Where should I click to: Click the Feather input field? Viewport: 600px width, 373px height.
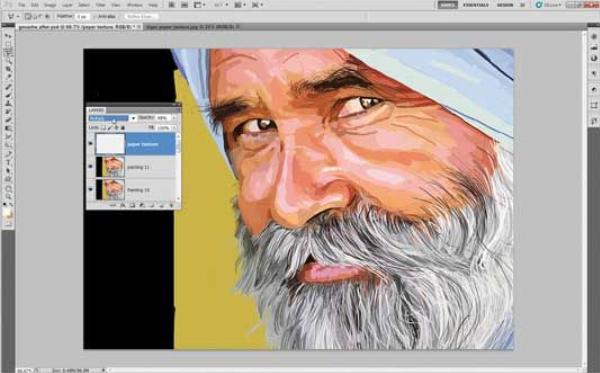point(82,17)
